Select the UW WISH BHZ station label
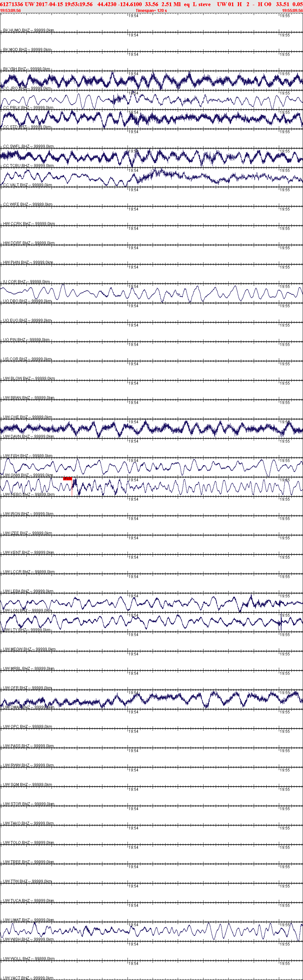Image resolution: width=303 pixels, height=980 pixels. tap(29, 939)
